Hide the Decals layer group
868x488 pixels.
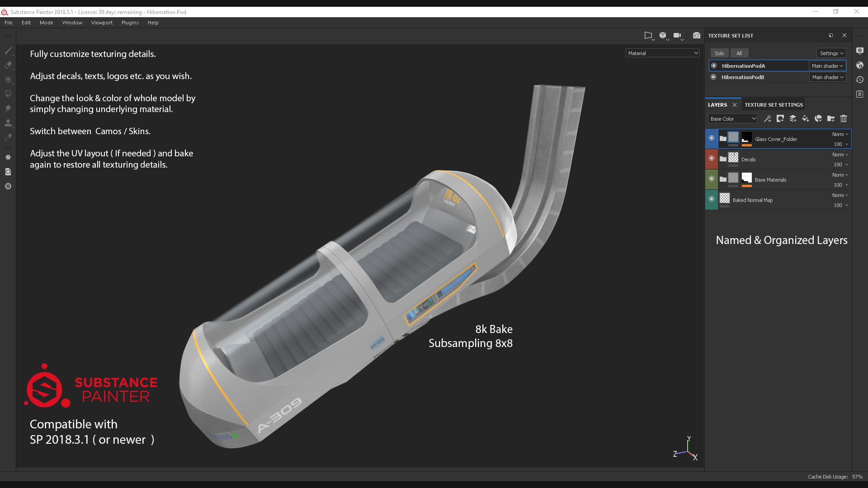712,158
